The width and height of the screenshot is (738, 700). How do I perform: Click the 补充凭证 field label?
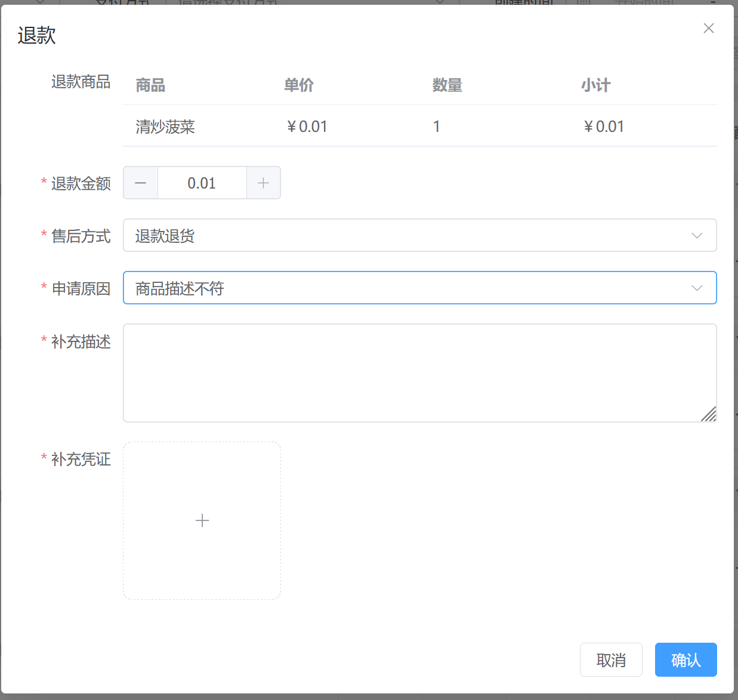point(81,459)
